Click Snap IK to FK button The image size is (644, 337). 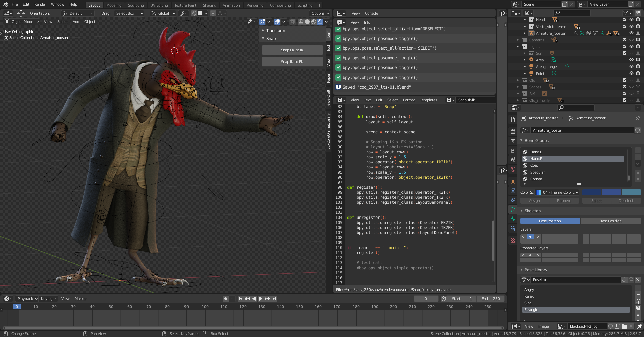292,62
